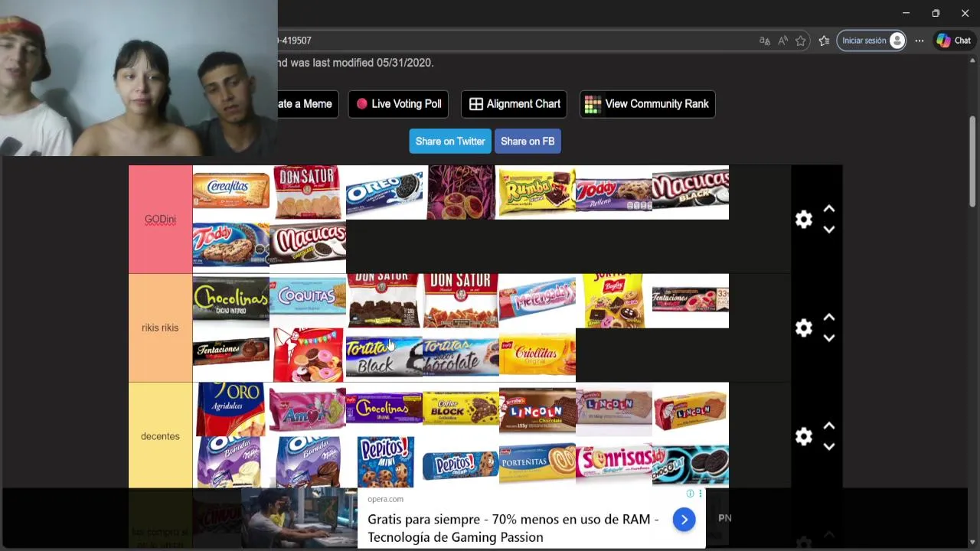980x551 pixels.
Task: Move decentes tier down with arrow
Action: click(829, 447)
